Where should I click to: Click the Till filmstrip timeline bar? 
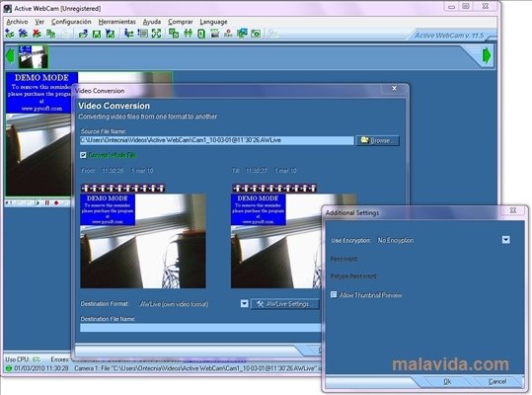coord(273,188)
